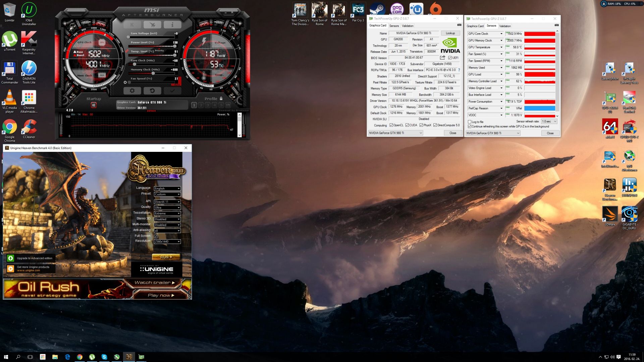The width and height of the screenshot is (644, 362).
Task: Click the airplane icon button in Afterburner
Action: point(152,24)
